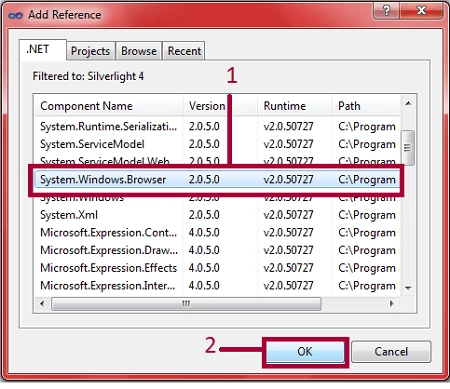Switch to the Browse tab
This screenshot has width=450, height=389.
click(x=139, y=51)
